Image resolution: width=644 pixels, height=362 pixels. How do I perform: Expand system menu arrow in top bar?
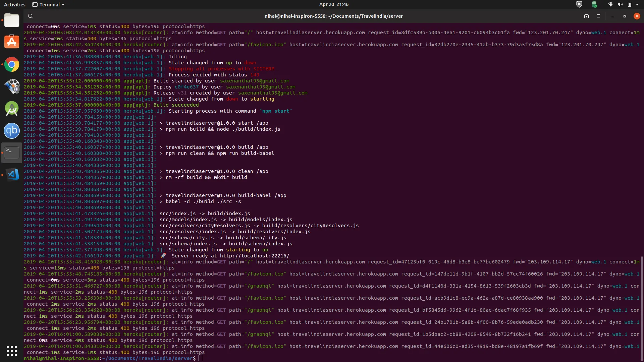pos(637,4)
